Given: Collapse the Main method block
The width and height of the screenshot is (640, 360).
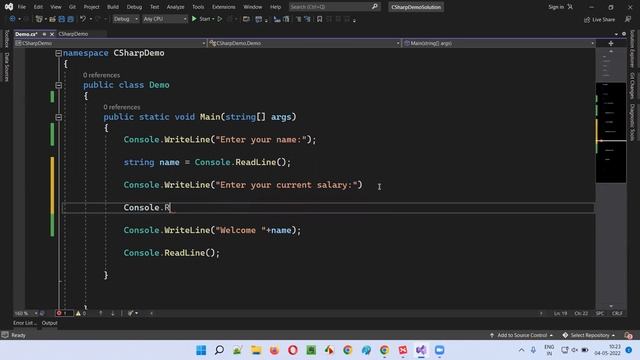Looking at the screenshot, I should point(58,117).
